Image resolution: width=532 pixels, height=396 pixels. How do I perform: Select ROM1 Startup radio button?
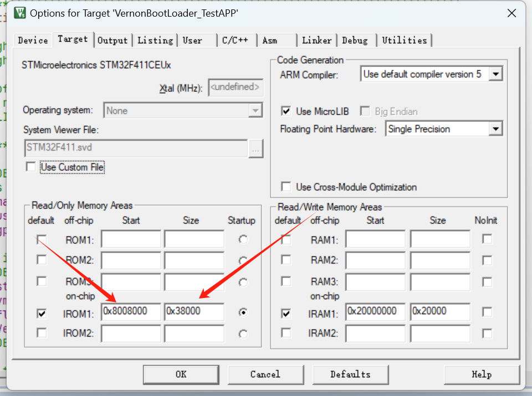[x=243, y=239]
